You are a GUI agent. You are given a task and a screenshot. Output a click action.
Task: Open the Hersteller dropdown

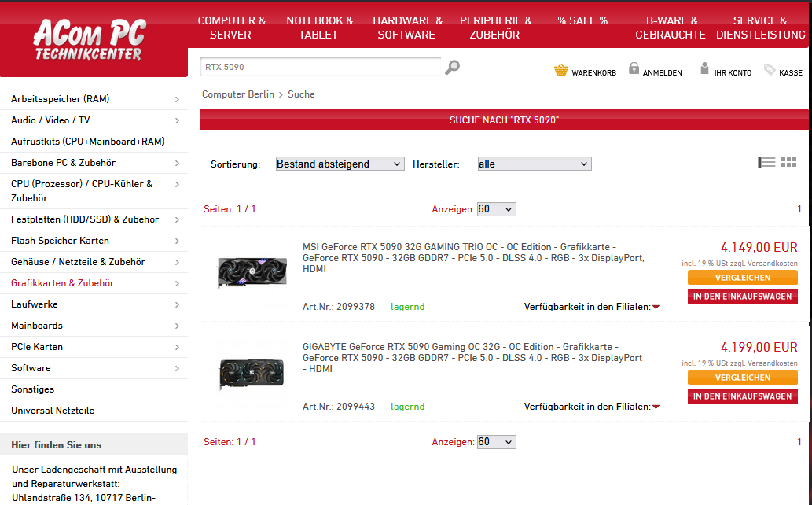(534, 164)
